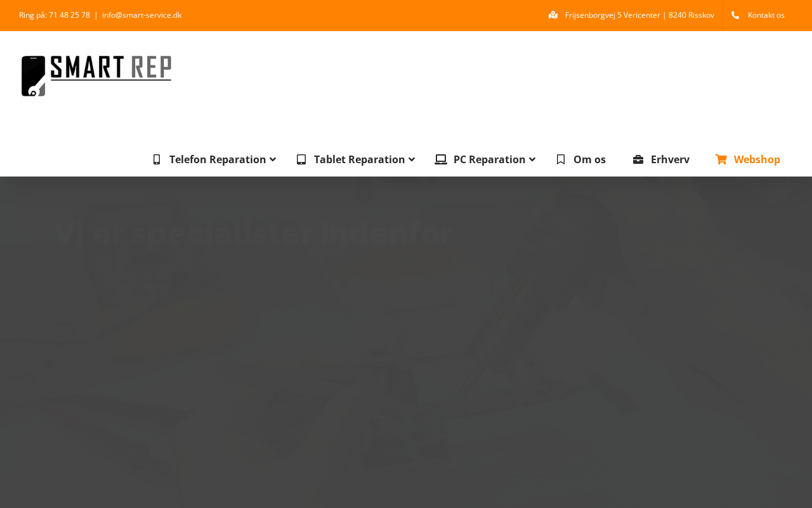Click the map marker icon in top bar

(x=553, y=15)
